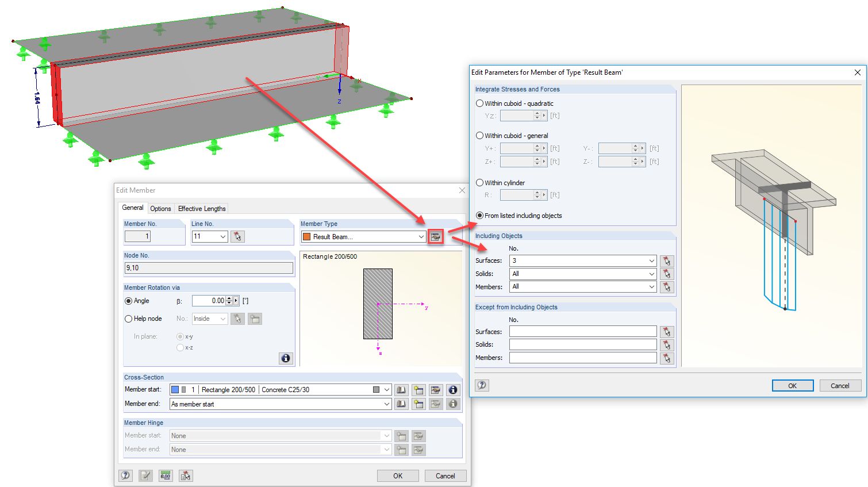Confirm the Result Beam parameters with OK

pos(793,385)
